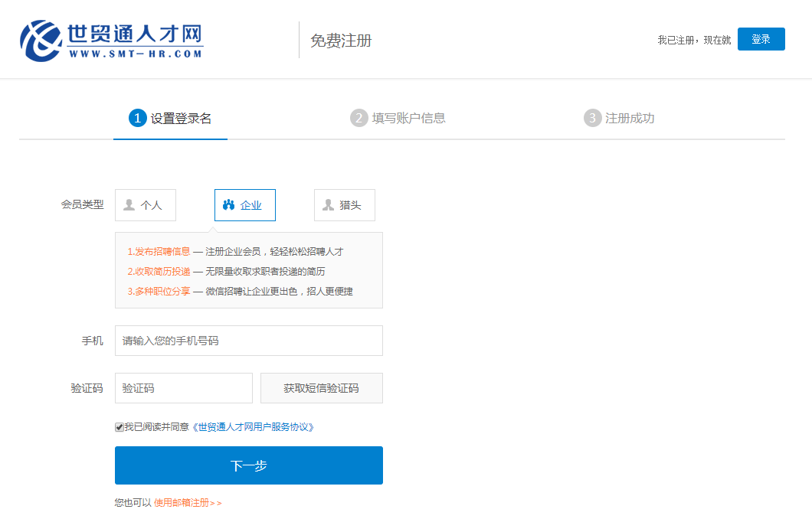Go to 注册成功 step tab
Image resolution: width=812 pixels, height=532 pixels.
pyautogui.click(x=630, y=119)
